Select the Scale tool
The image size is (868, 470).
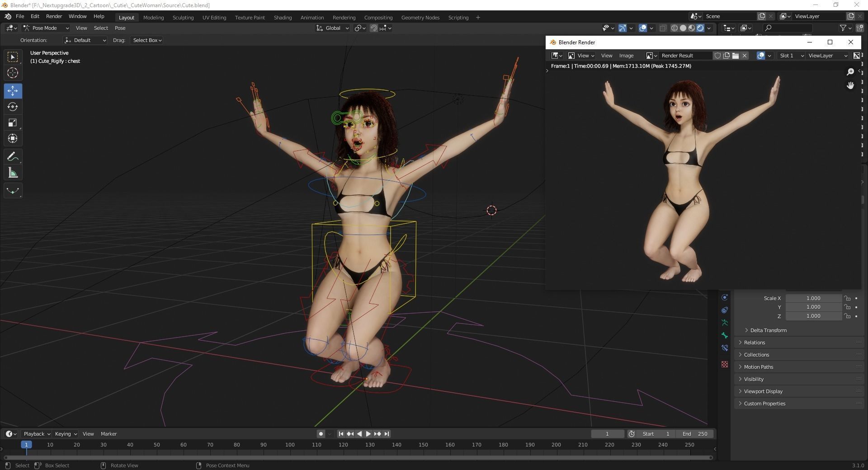[x=13, y=123]
